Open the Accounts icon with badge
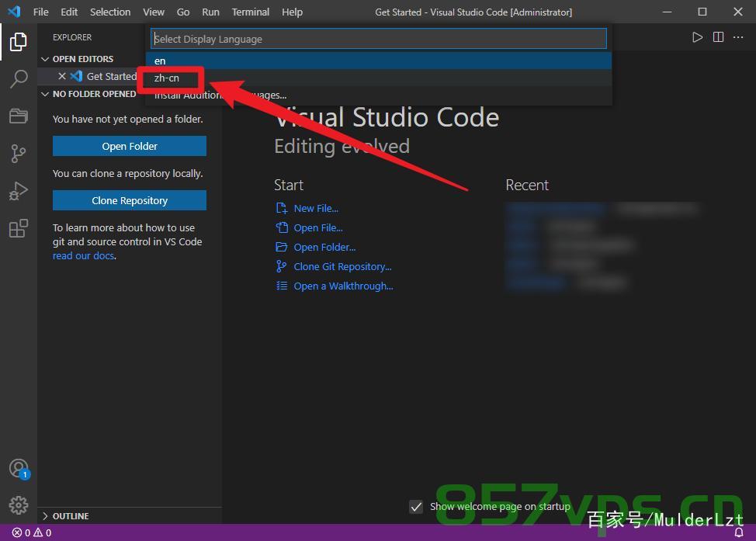This screenshot has width=756, height=541. pyautogui.click(x=19, y=469)
